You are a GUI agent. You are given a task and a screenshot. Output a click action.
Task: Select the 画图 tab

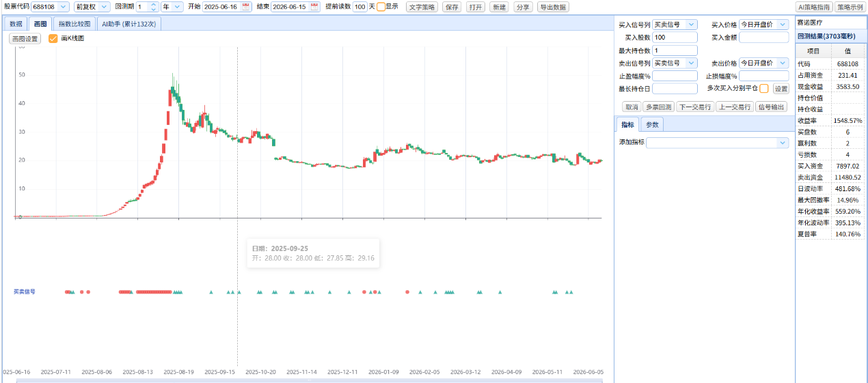coord(40,24)
